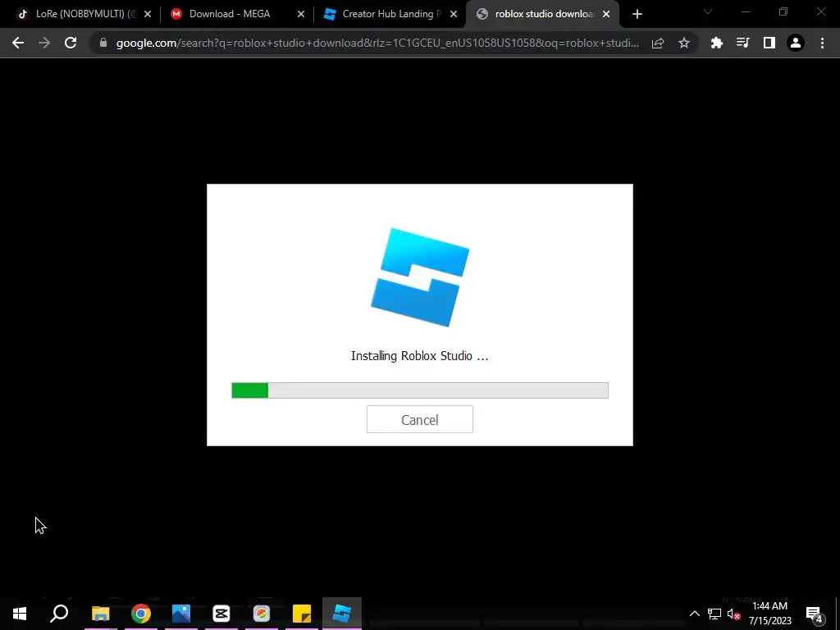Image resolution: width=840 pixels, height=630 pixels.
Task: Close the Creator Hub Landing tab
Action: (453, 15)
